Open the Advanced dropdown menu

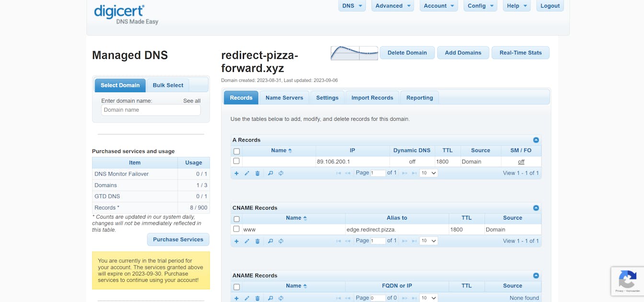(x=393, y=6)
